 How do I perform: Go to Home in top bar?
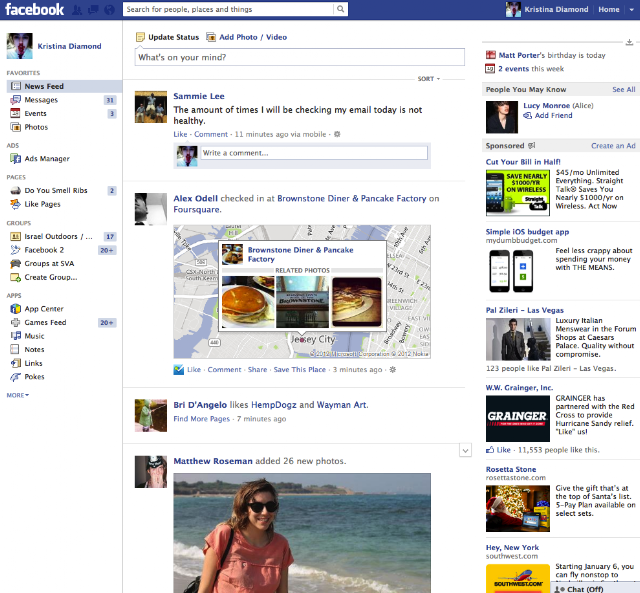[609, 9]
